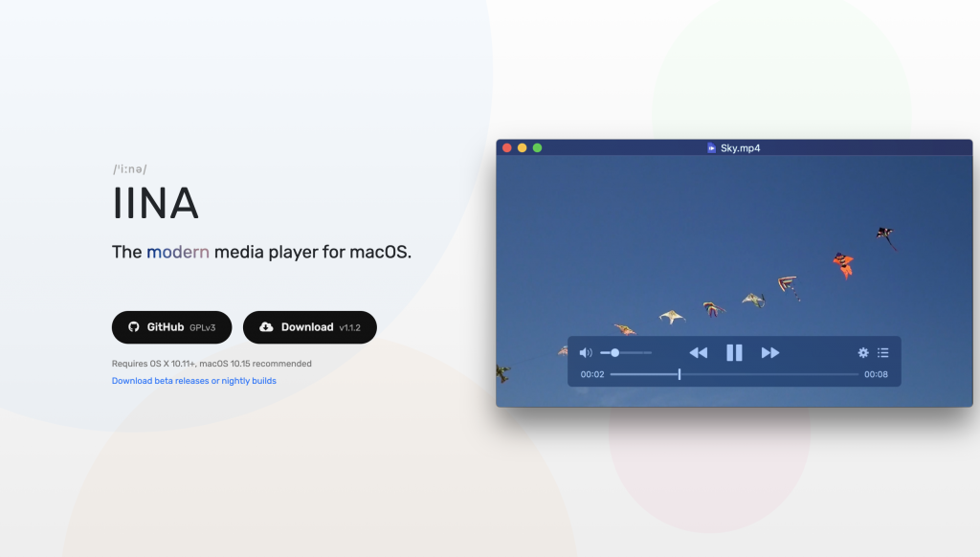Click the Sky.mp4 window title text

(x=740, y=148)
